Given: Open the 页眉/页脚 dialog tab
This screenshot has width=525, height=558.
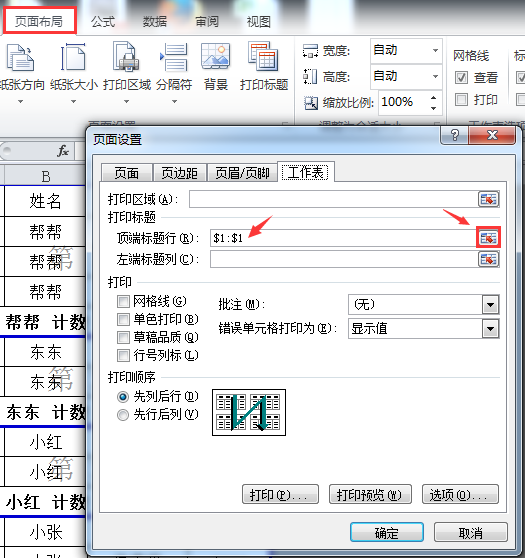Looking at the screenshot, I should point(242,173).
